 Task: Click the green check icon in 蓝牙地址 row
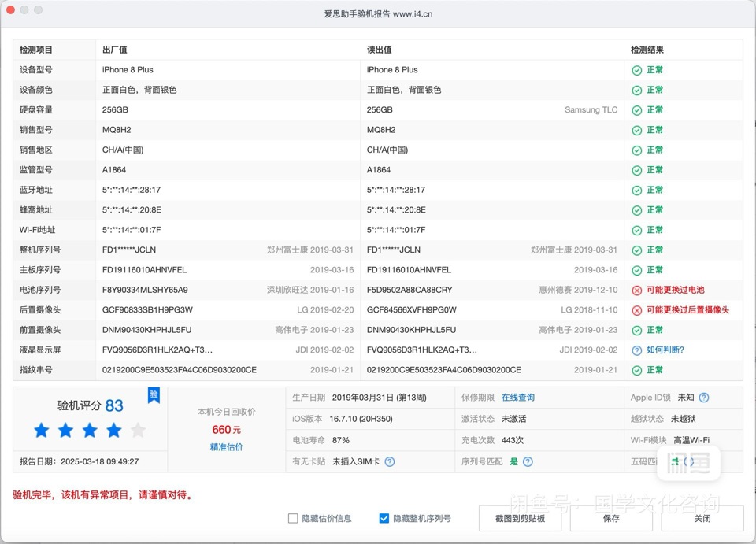[636, 191]
